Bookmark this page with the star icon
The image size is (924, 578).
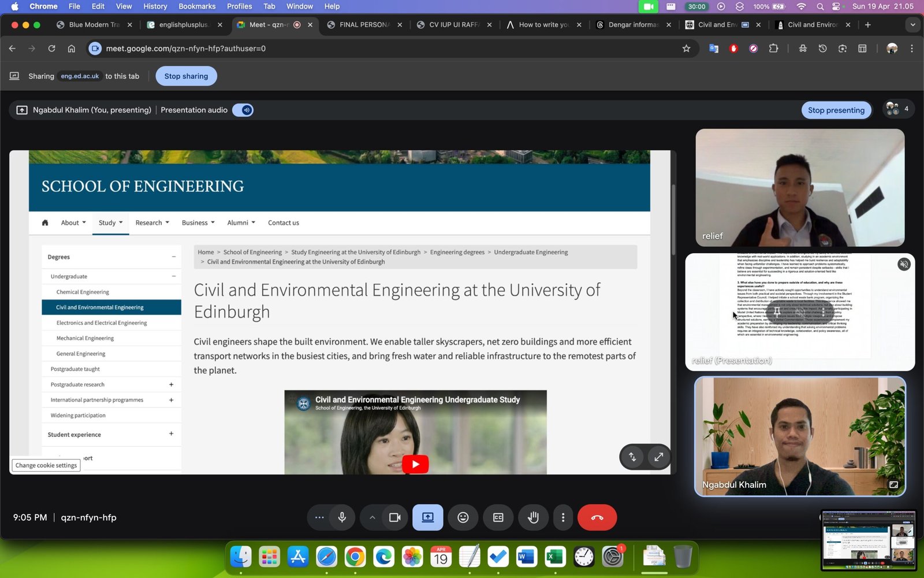click(x=686, y=49)
